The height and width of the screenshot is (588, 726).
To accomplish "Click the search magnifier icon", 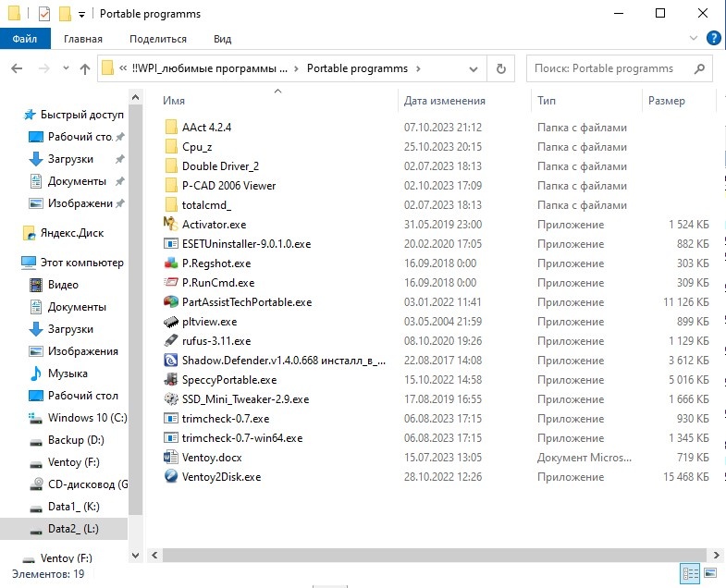I will (699, 68).
